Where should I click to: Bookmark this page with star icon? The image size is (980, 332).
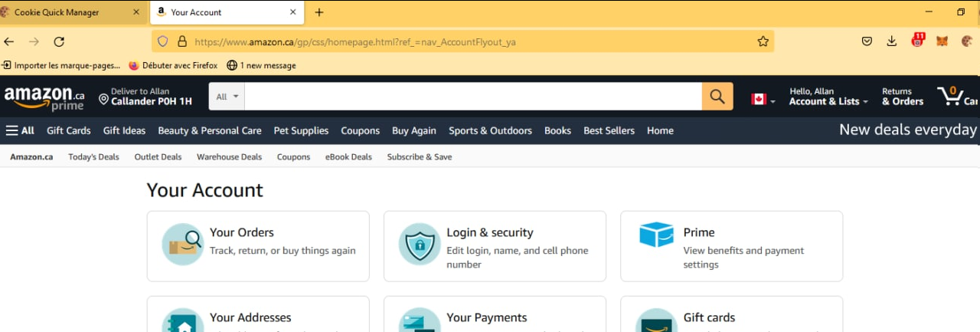763,41
